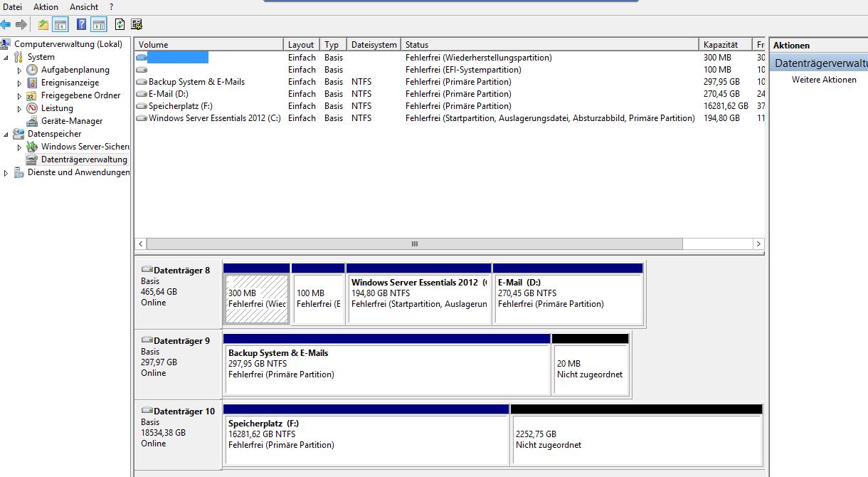Click the left arrow of volume list scrollbar
Viewport: 868px width, 477px height.
pyautogui.click(x=140, y=243)
